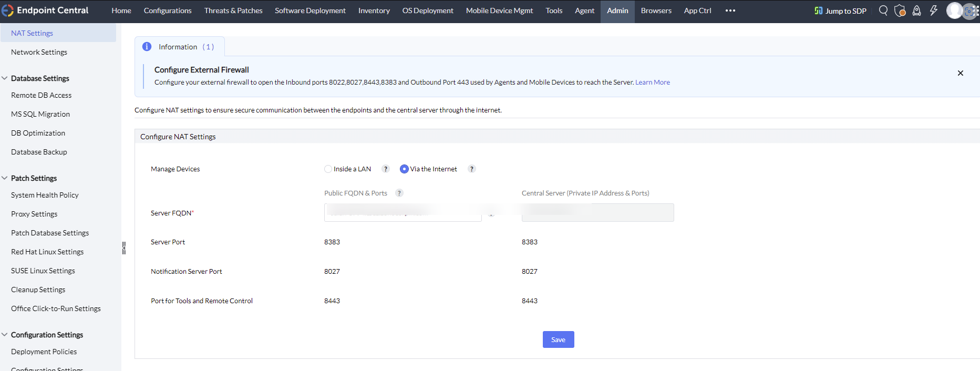Open the Agent menu
Viewport: 980px width, 371px height.
point(584,11)
